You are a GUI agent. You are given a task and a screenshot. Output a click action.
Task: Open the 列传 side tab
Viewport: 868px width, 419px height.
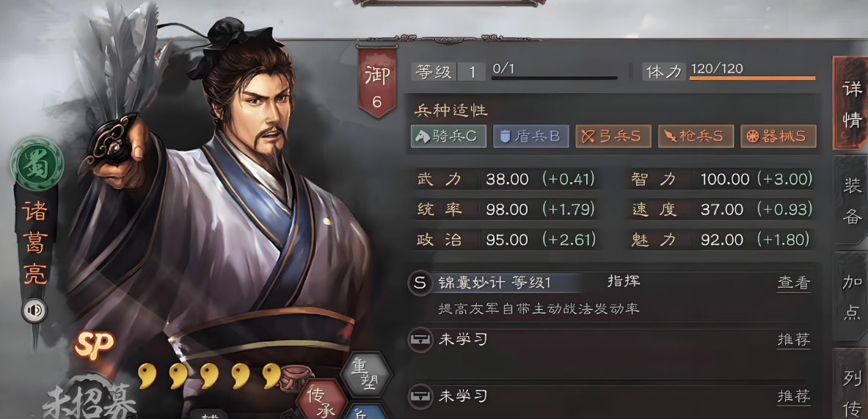click(x=852, y=386)
